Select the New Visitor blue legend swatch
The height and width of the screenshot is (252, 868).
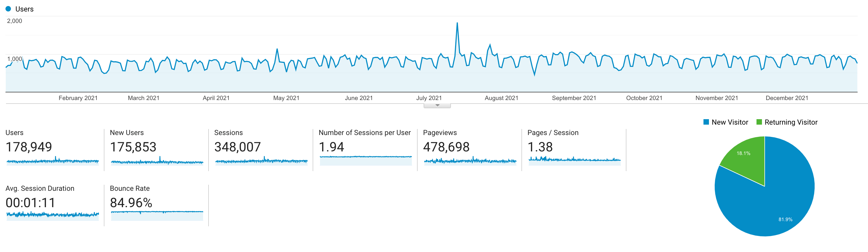tap(706, 122)
